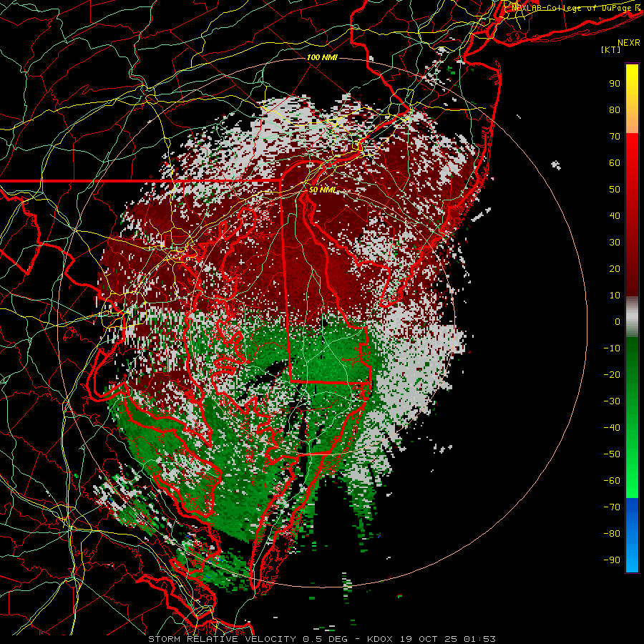Click the 70 value on the velocity scale
Image resolution: width=644 pixels, height=644 pixels.
click(615, 137)
